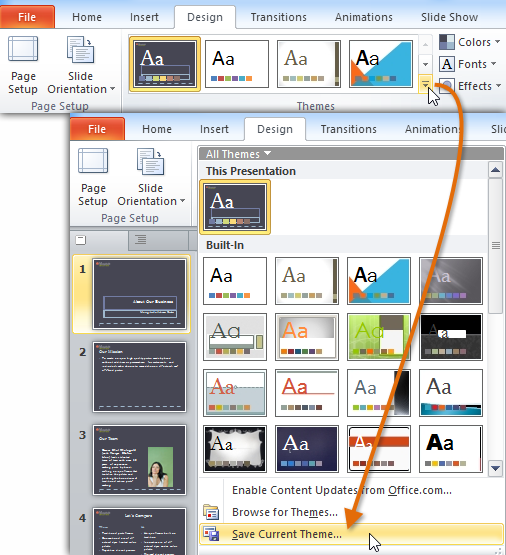Select the dark current theme in the ribbon strip
This screenshot has width=506, height=555.
point(165,64)
